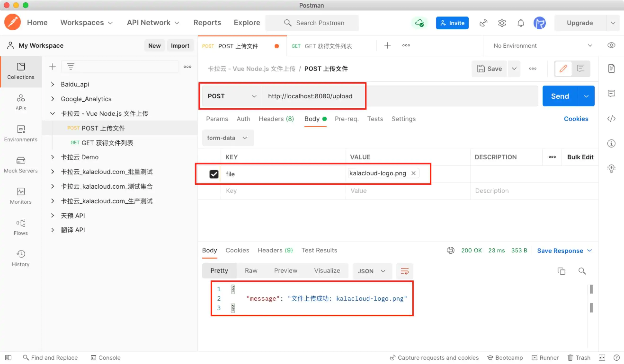Open the Mock Servers sidebar panel
624x364 pixels.
click(x=21, y=165)
